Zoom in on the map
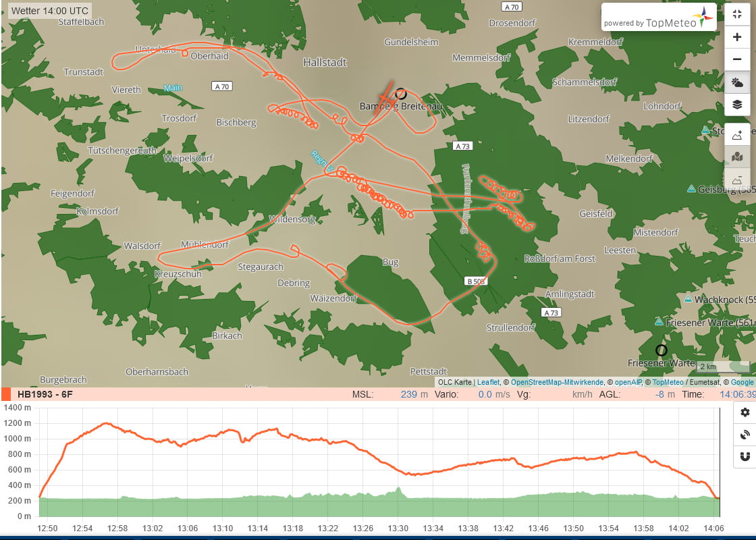The image size is (756, 540). tap(737, 37)
